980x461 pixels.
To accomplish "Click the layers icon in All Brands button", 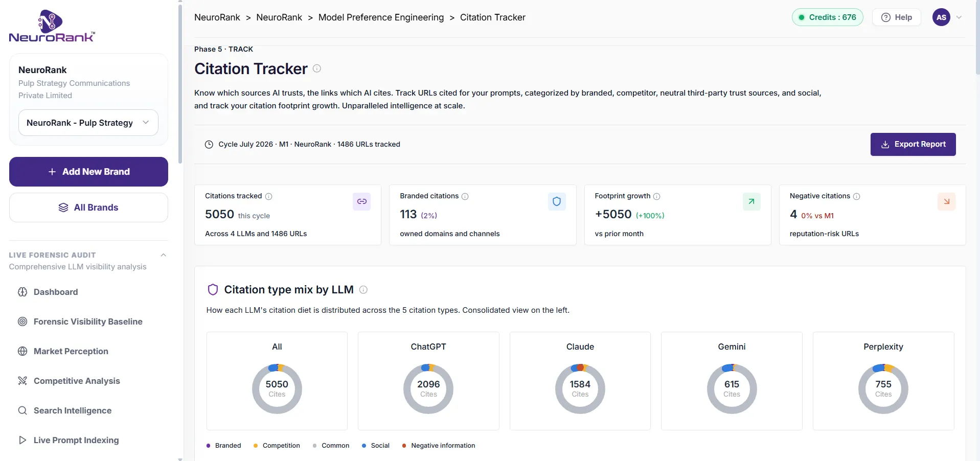I will tap(63, 208).
